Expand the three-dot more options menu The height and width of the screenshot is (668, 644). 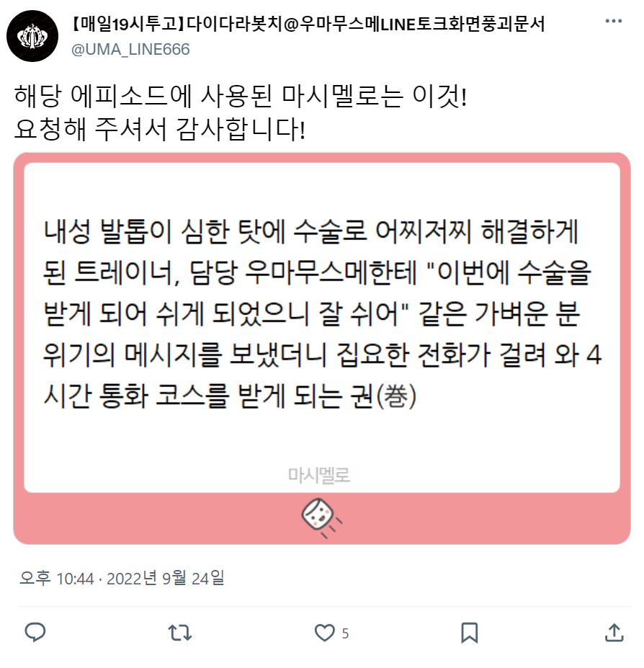pyautogui.click(x=613, y=21)
